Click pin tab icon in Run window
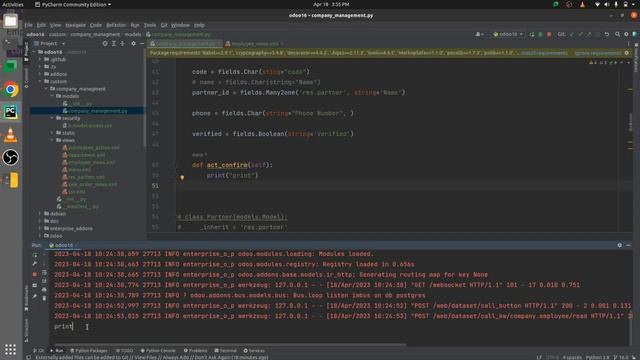This screenshot has height=360, width=640. [35, 296]
